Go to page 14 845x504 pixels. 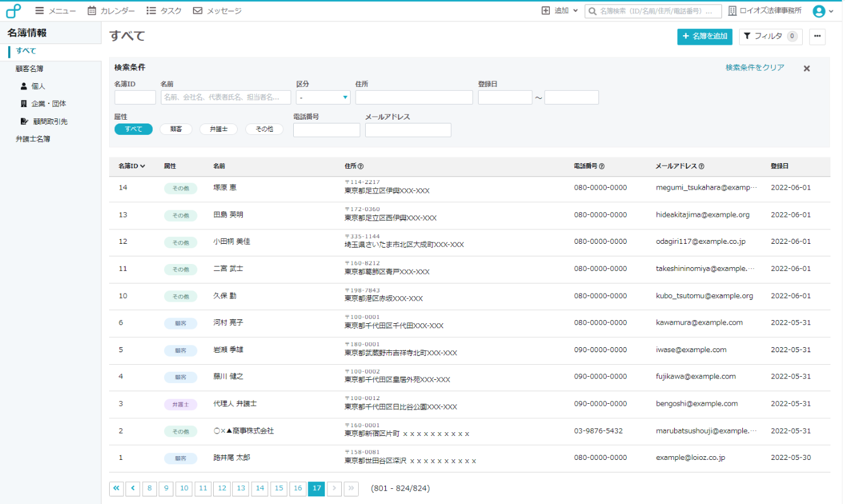pyautogui.click(x=260, y=488)
